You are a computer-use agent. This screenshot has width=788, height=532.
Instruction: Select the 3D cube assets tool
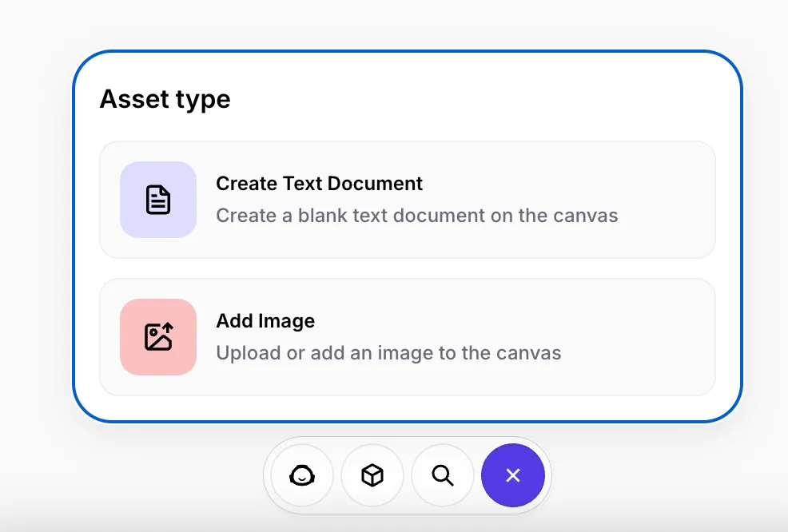coord(372,475)
